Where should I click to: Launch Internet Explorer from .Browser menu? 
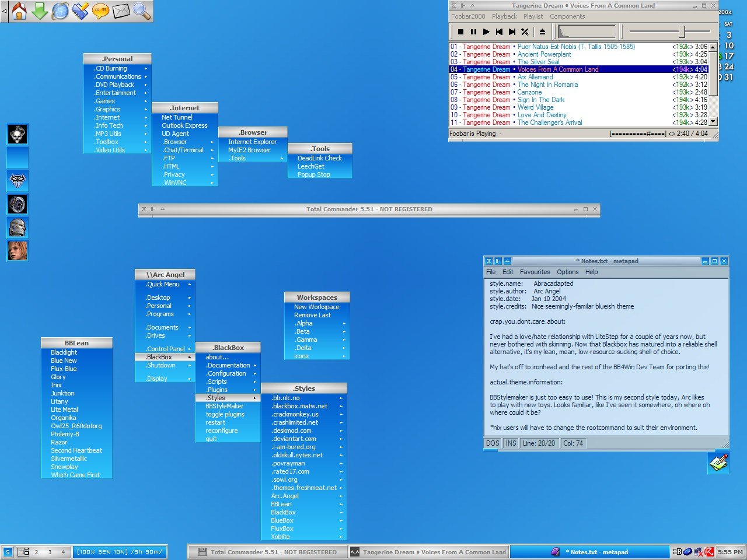[x=253, y=142]
